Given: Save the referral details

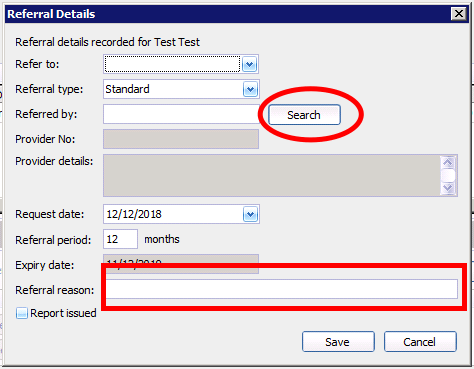Looking at the screenshot, I should [338, 342].
